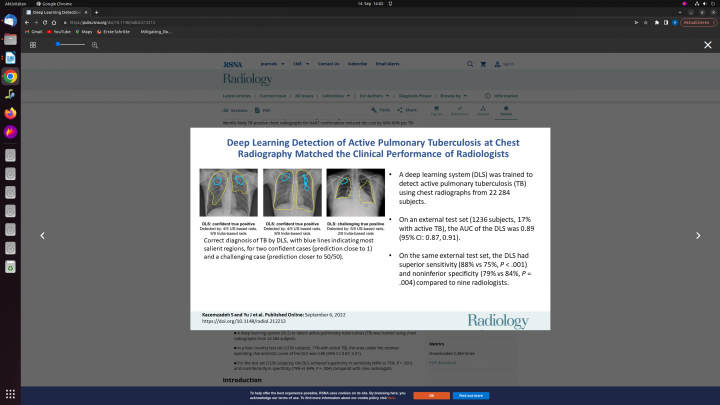Open the Mitigating_Ra... bookmark
Image resolution: width=720 pixels, height=405 pixels.
[x=156, y=32]
